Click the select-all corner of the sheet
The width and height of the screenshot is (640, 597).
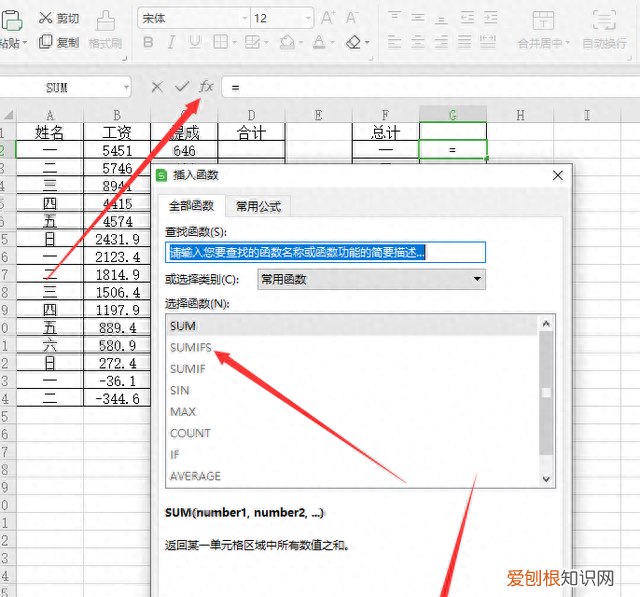point(8,115)
